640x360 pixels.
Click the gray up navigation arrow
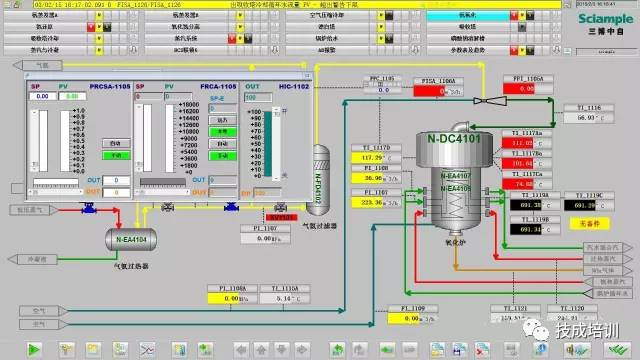[x=261, y=350]
